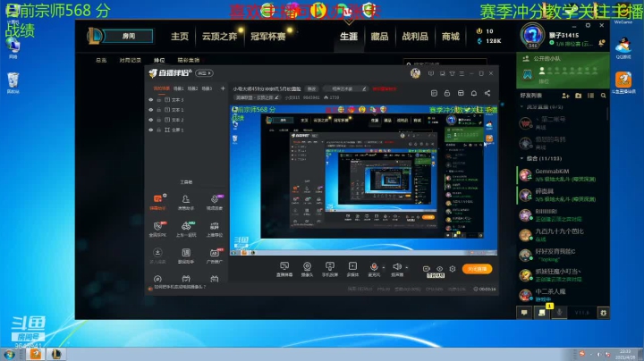
Task: Toggle visibility of 文本 2 source
Action: [x=151, y=120]
